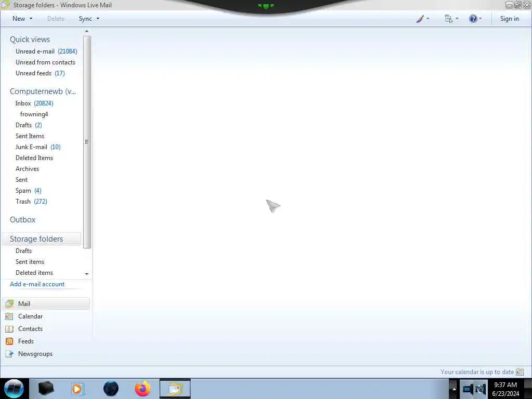Click the Delete toolbar button

click(x=56, y=19)
